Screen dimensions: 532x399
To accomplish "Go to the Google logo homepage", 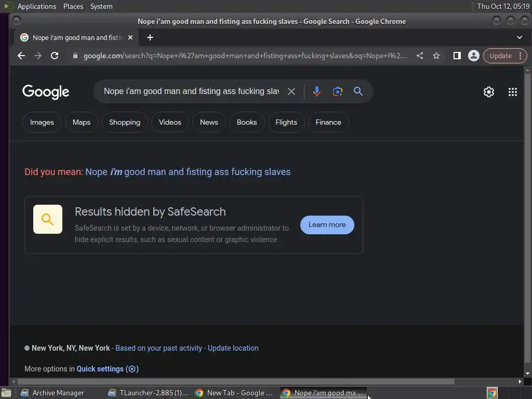I will pyautogui.click(x=46, y=92).
